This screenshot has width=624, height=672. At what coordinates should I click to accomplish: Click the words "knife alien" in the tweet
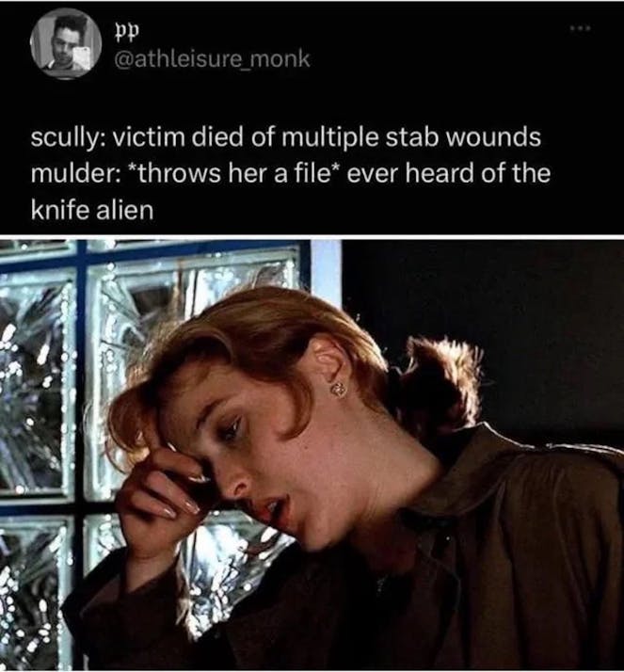point(91,210)
